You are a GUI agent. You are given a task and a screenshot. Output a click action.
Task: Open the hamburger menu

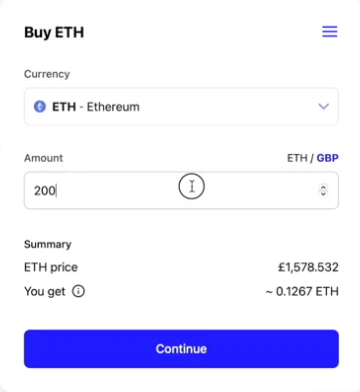tap(330, 32)
